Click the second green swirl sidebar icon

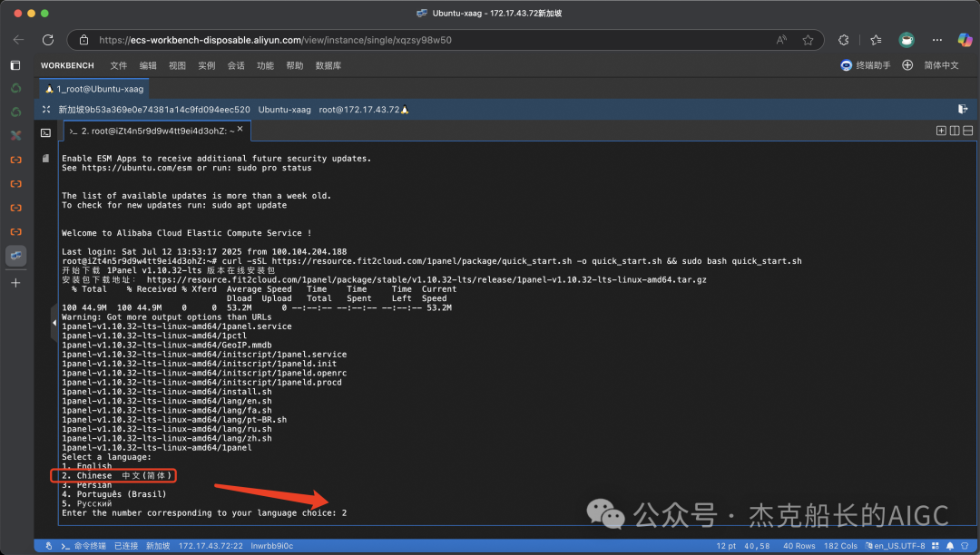tap(16, 112)
